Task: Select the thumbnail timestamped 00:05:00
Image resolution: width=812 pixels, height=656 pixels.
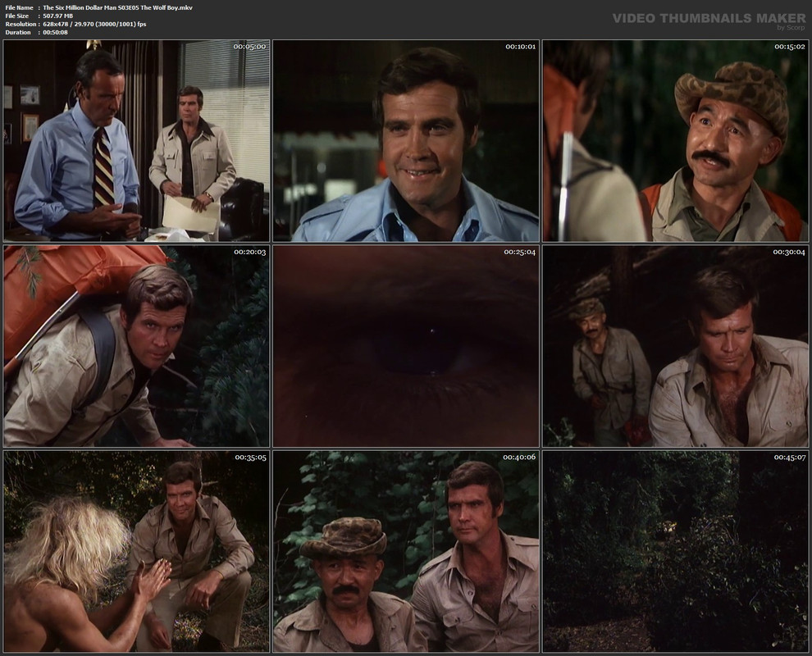Action: [137, 141]
